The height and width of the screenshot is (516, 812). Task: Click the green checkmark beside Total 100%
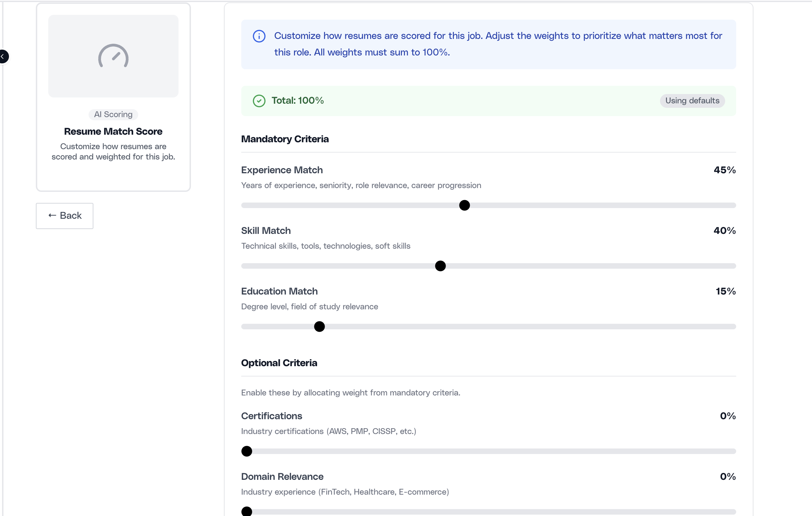(259, 101)
